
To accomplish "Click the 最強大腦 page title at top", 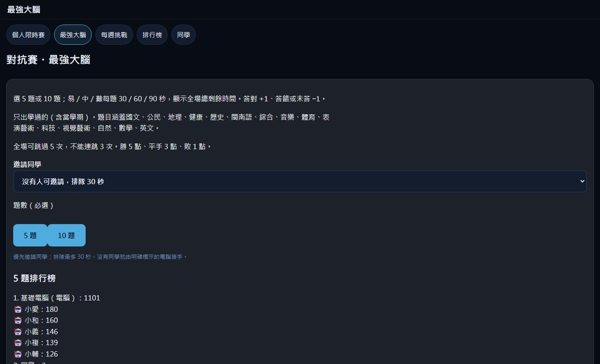I will point(23,10).
